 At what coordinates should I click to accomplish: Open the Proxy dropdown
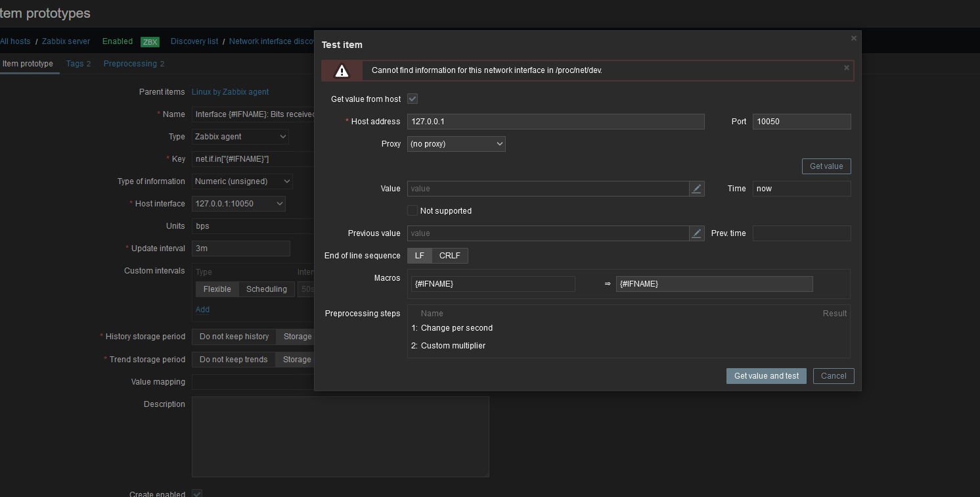456,144
